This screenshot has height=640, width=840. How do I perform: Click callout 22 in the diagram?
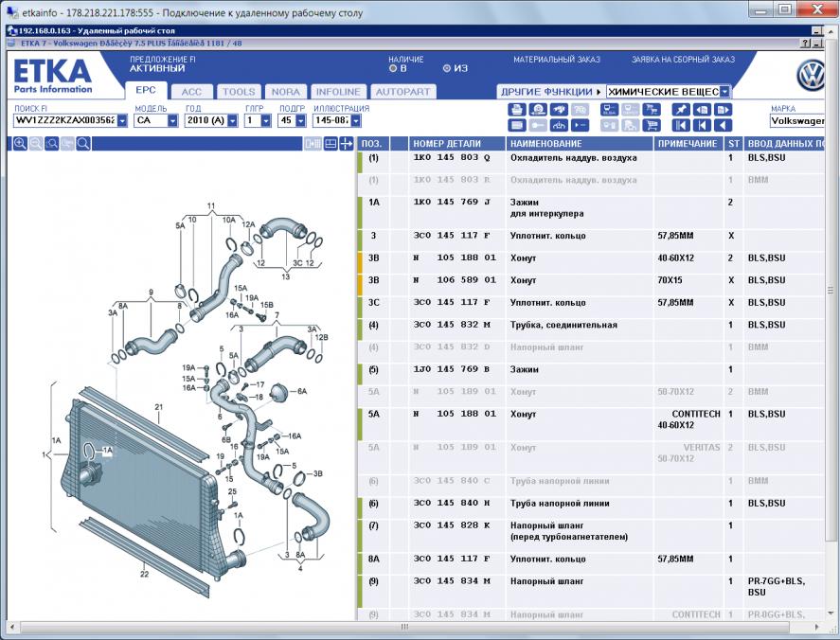pos(144,574)
